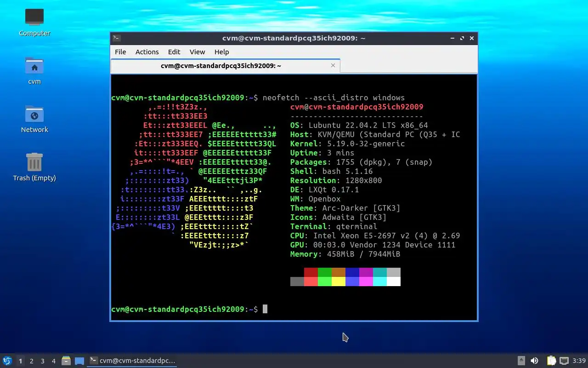The image size is (588, 368).
Task: Click the 'CPU: Intel Xeon E5-2697 v2' line
Action: [x=375, y=236]
